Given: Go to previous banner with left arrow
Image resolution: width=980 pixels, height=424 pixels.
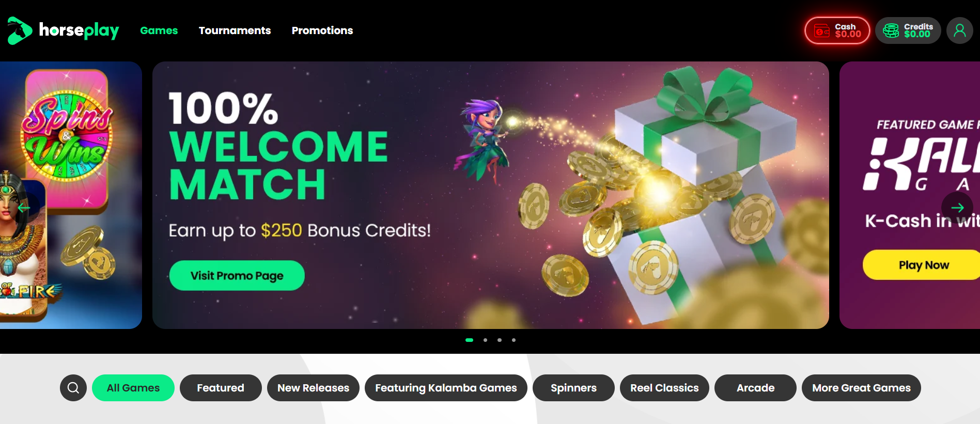Looking at the screenshot, I should coord(24,208).
